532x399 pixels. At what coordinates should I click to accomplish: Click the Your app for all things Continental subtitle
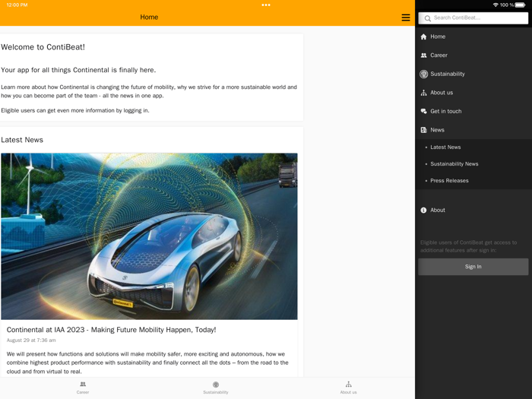pos(78,70)
